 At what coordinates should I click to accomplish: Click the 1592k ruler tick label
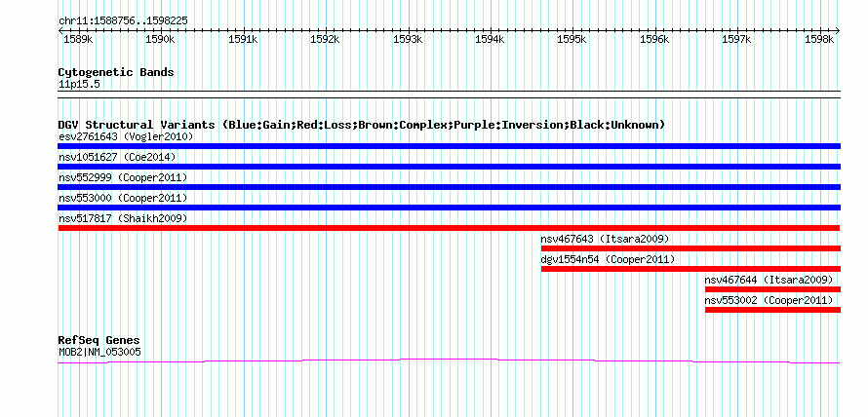pyautogui.click(x=325, y=39)
